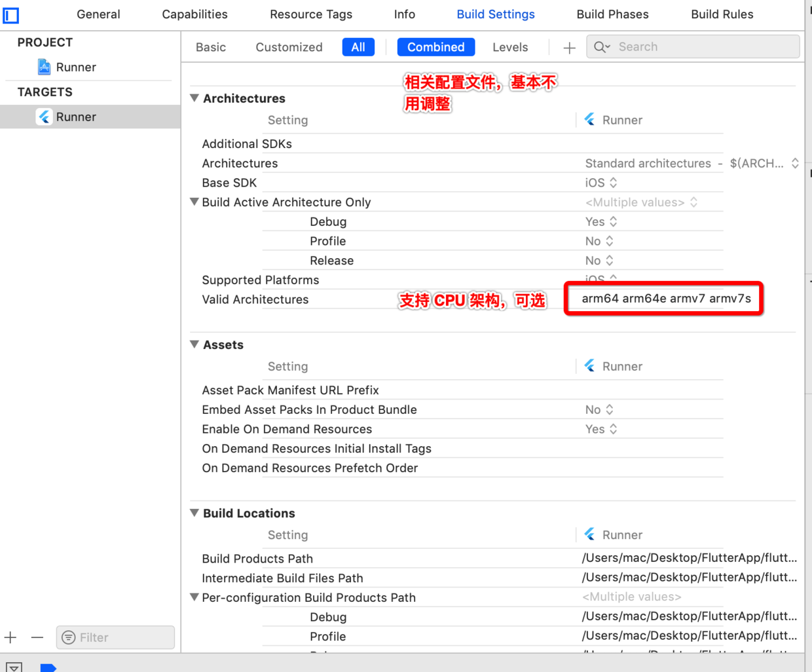Collapse the Assets section
The image size is (812, 672).
point(194,345)
